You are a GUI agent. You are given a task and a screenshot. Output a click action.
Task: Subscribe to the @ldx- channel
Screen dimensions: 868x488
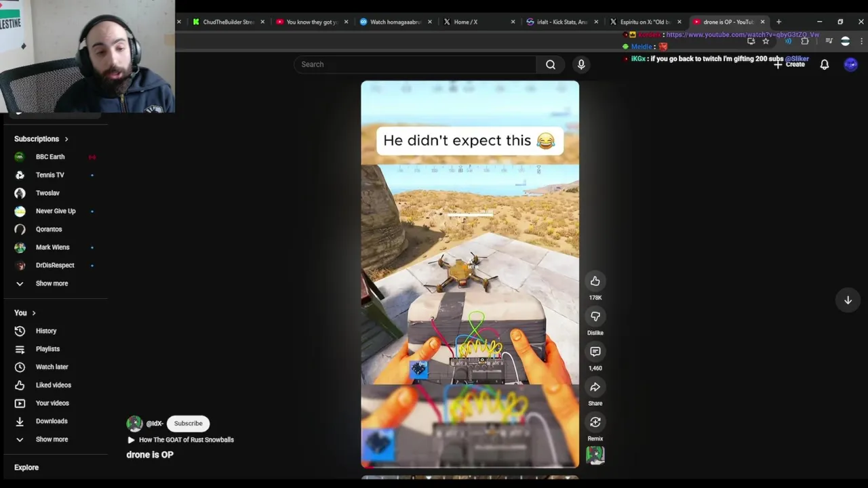[188, 424]
